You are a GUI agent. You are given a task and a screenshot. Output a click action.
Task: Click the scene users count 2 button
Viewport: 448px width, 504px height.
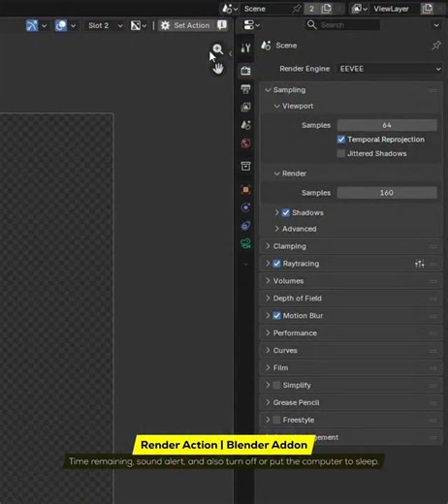311,9
